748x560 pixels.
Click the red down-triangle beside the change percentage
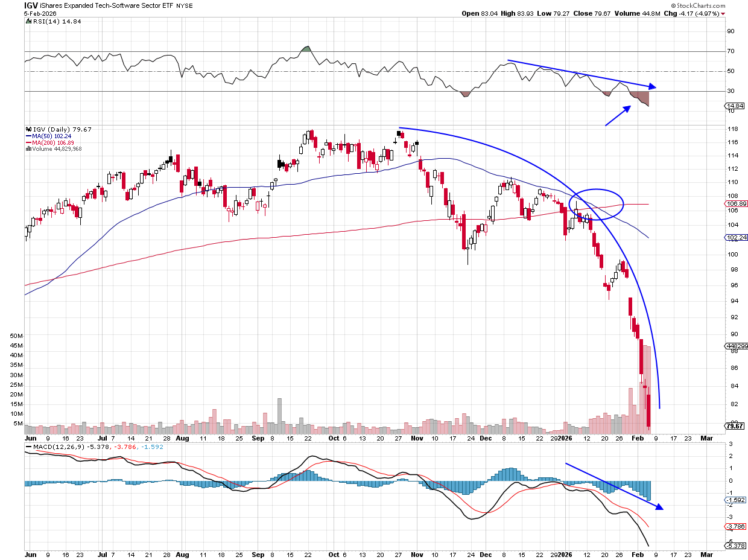723,13
